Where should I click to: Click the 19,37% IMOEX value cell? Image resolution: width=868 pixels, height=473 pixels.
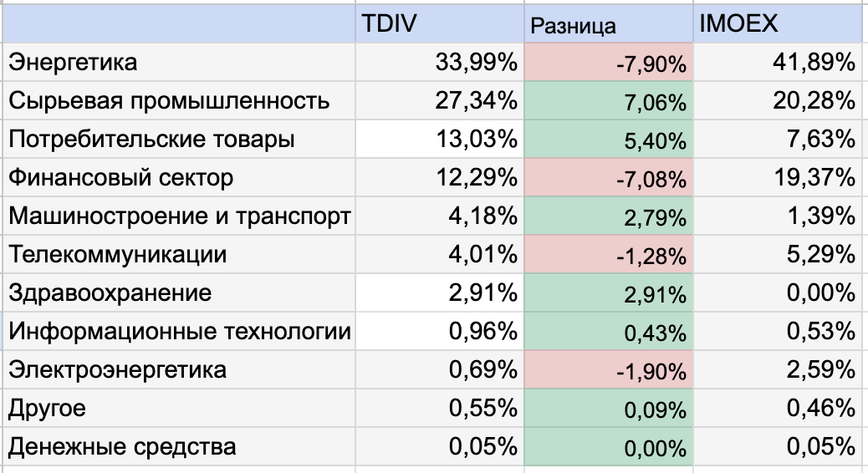pos(778,177)
